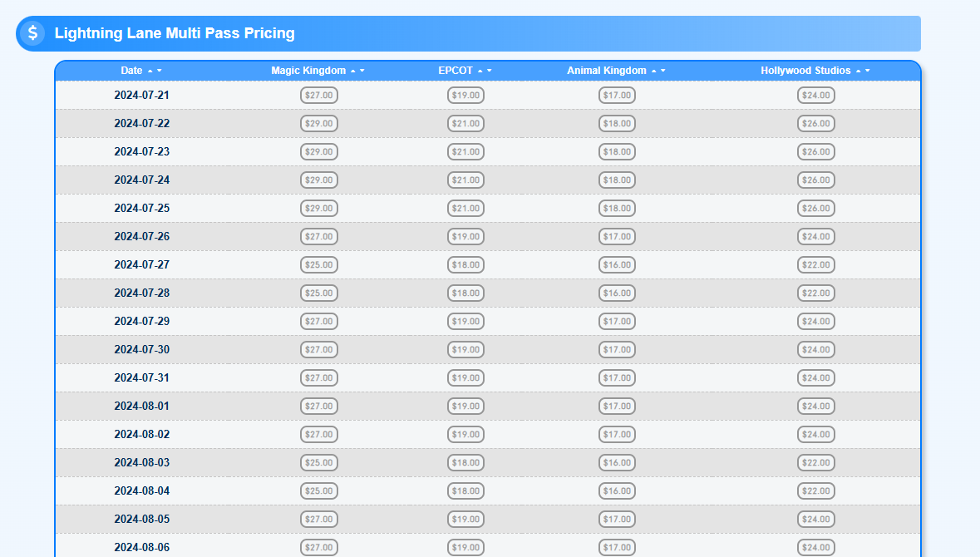Click the Lightning Lane Multi Pass Pricing title
This screenshot has height=557, width=980.
pyautogui.click(x=175, y=33)
